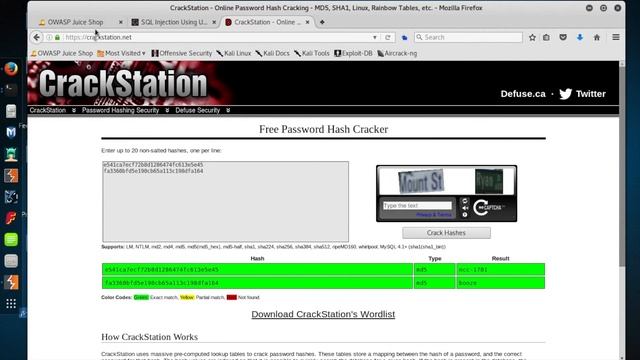Click the second hash row fa3368... cell

coord(257,282)
